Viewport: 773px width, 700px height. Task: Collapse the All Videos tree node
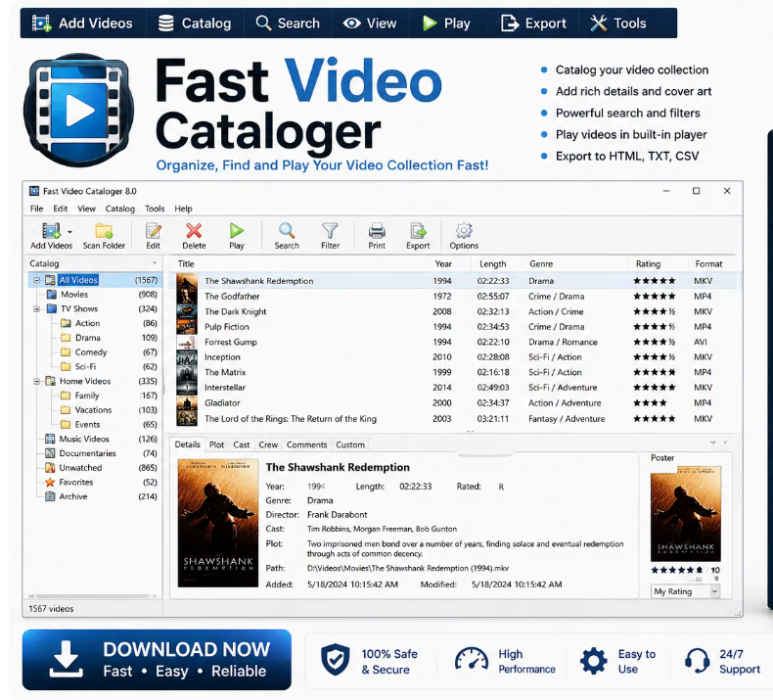(36, 280)
